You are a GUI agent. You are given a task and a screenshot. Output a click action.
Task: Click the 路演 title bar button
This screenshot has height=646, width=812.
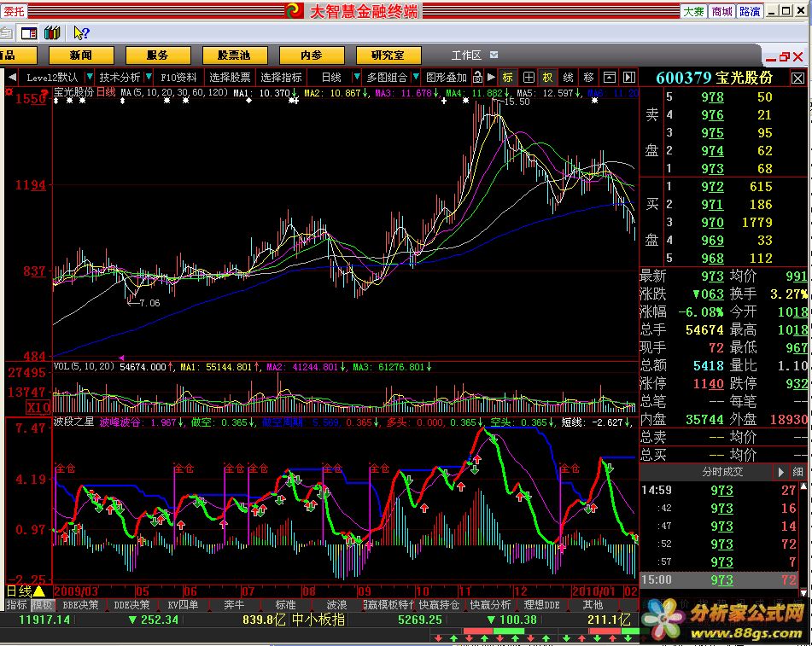(750, 11)
